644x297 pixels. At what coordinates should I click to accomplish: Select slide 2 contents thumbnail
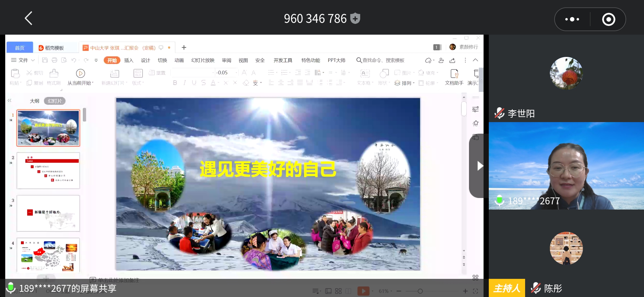48,170
